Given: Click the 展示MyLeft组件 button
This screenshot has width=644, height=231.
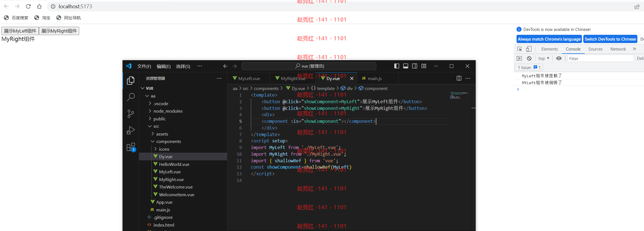Looking at the screenshot, I should tap(20, 31).
